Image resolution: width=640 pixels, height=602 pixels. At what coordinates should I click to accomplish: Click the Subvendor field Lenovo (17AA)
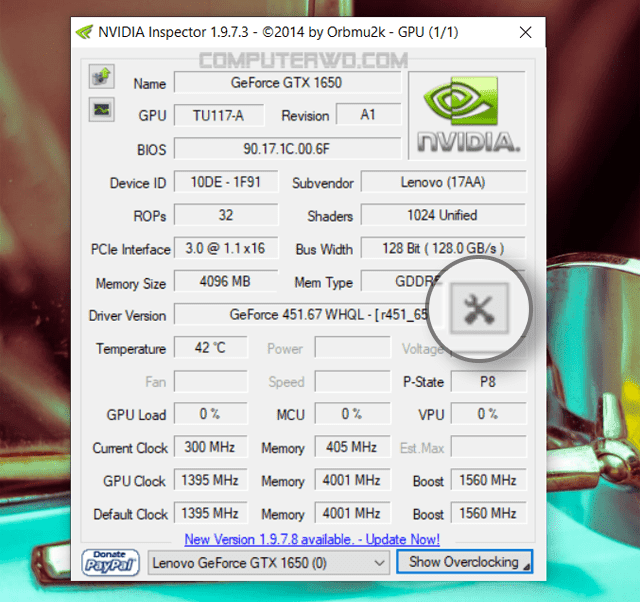pyautogui.click(x=444, y=182)
